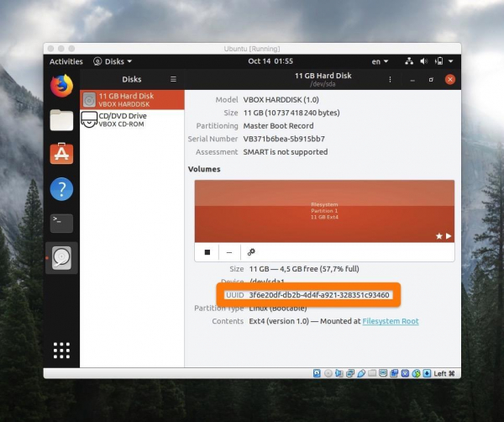Click VirtualBox hard disk activity icon
This screenshot has width=504, height=422.
[317, 373]
